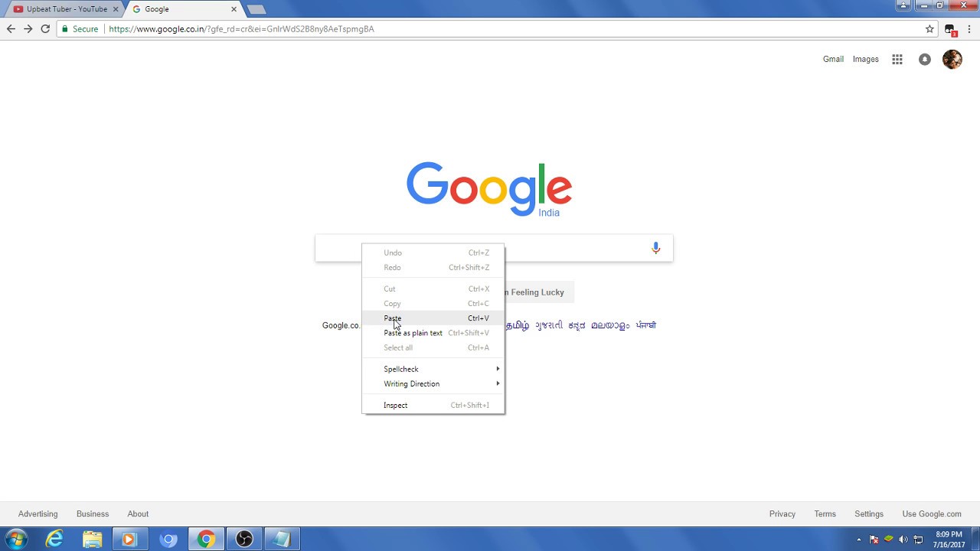980x551 pixels.
Task: Switch to OBS Studio in the taskbar
Action: (244, 539)
